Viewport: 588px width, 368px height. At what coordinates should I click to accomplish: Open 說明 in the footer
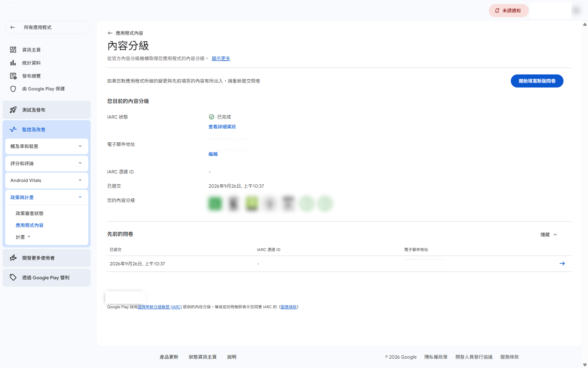(232, 357)
